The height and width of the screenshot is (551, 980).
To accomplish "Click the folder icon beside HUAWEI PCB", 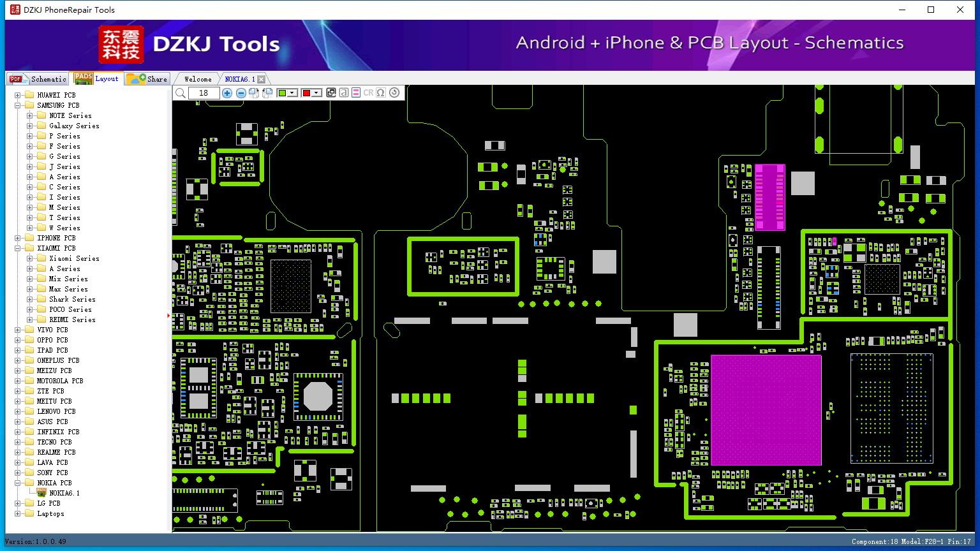I will 29,95.
